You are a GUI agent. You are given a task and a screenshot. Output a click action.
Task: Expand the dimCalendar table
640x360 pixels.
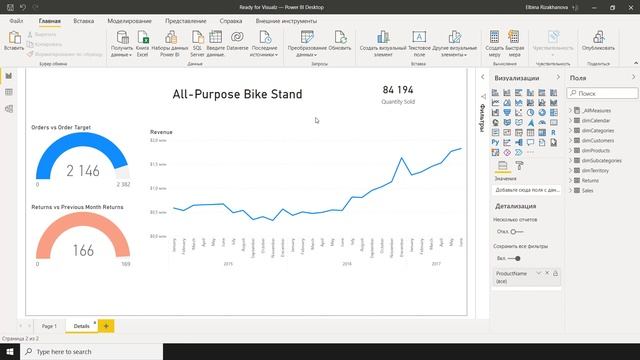point(571,120)
